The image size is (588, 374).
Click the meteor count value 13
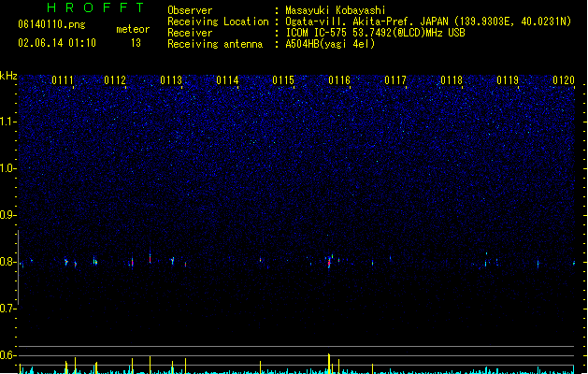click(136, 43)
